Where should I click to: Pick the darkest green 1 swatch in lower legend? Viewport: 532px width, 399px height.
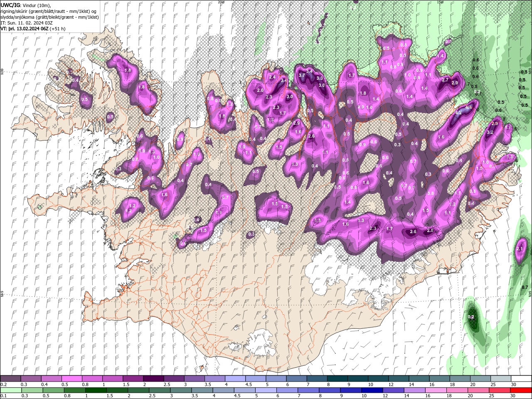96,390
